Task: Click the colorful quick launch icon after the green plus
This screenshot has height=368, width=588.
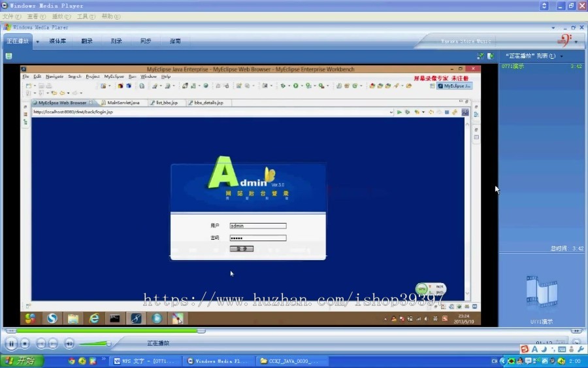Action: [92, 361]
